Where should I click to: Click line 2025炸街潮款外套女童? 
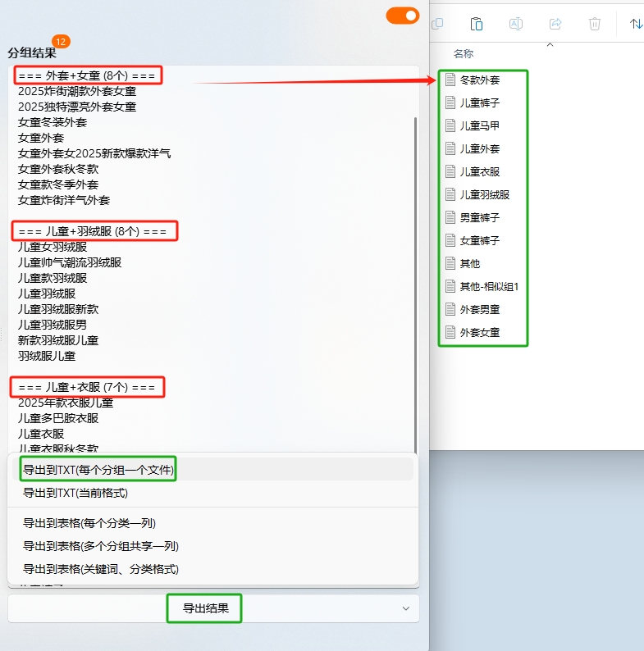click(x=77, y=91)
